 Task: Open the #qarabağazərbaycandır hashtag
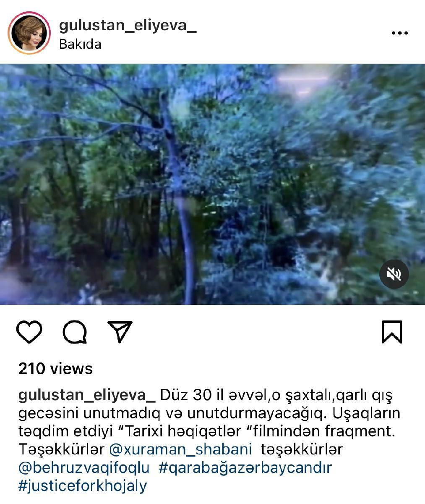pos(245,467)
